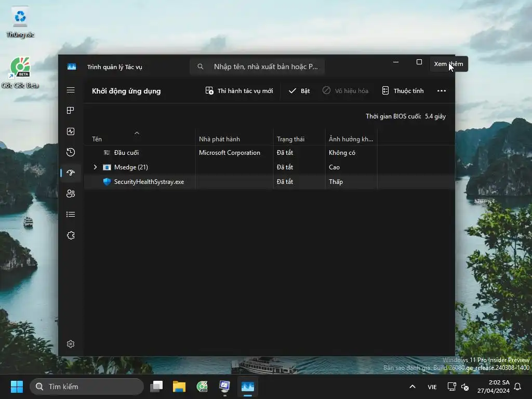The height and width of the screenshot is (399, 532).
Task: Sort by 'Ảnh hưởng kh...' column header
Action: 352,139
